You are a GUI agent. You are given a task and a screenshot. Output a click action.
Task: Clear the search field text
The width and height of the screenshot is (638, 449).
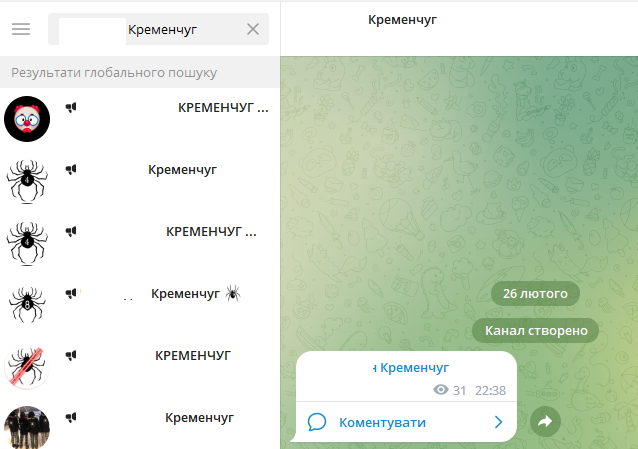pos(253,29)
